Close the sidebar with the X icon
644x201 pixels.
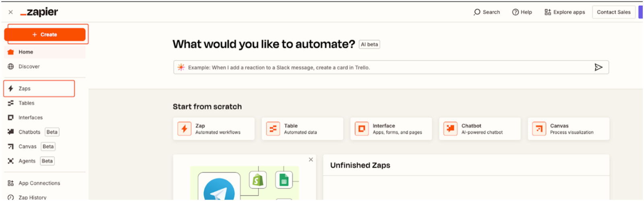click(x=10, y=12)
